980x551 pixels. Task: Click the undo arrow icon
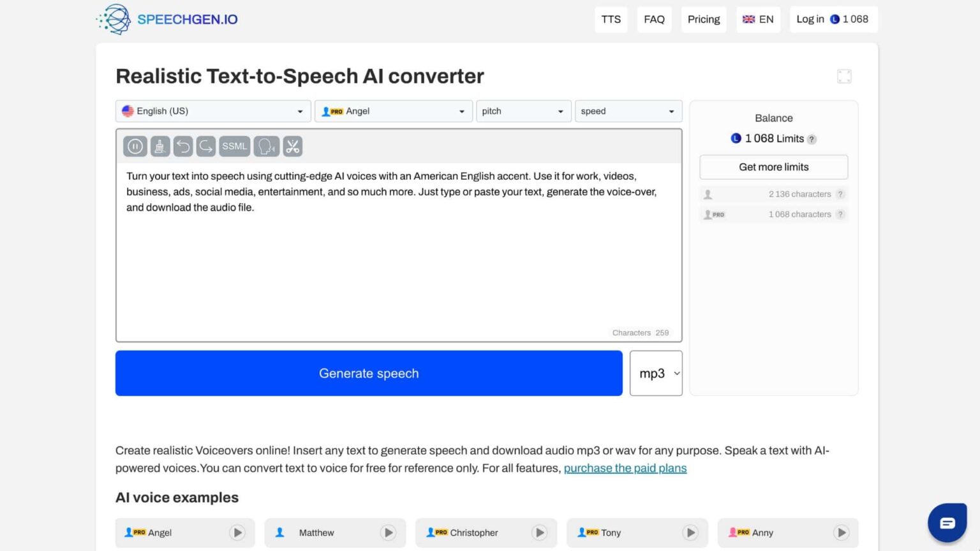coord(183,146)
